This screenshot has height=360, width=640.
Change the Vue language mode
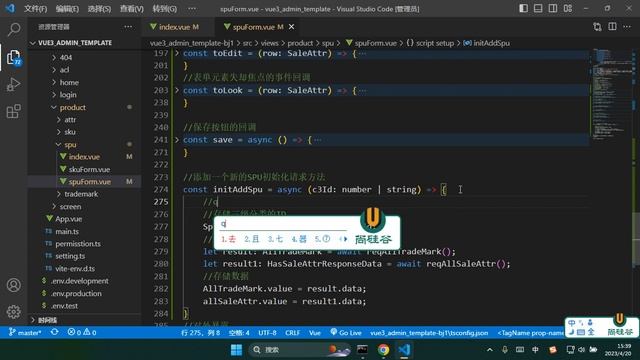click(x=315, y=333)
